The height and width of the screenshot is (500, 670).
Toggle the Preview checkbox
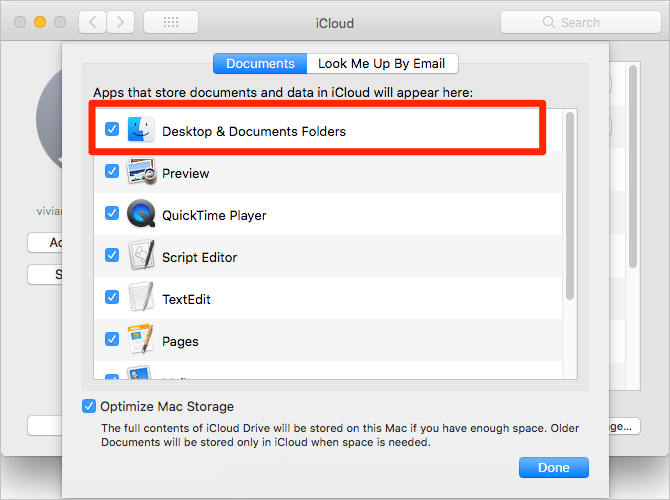pyautogui.click(x=112, y=172)
